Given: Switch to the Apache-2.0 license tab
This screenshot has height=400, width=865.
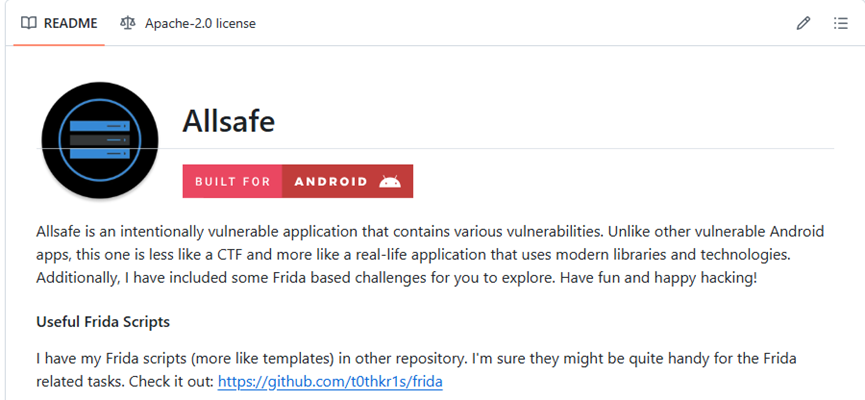Looking at the screenshot, I should 188,23.
